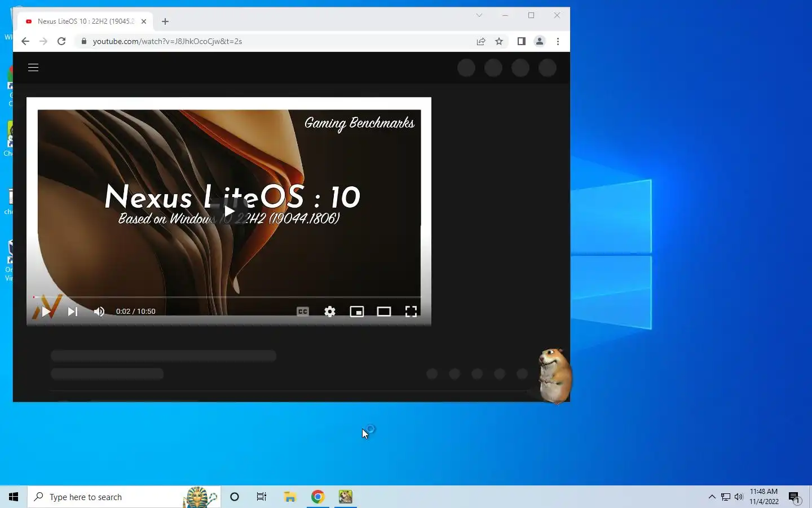Open the Windows Start menu
812x508 pixels.
14,497
